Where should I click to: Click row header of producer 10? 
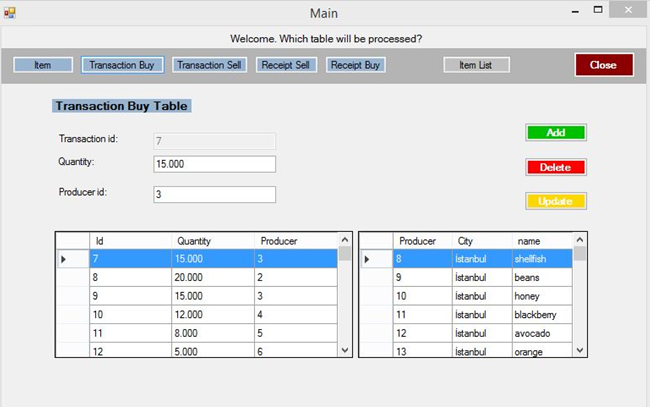(376, 296)
